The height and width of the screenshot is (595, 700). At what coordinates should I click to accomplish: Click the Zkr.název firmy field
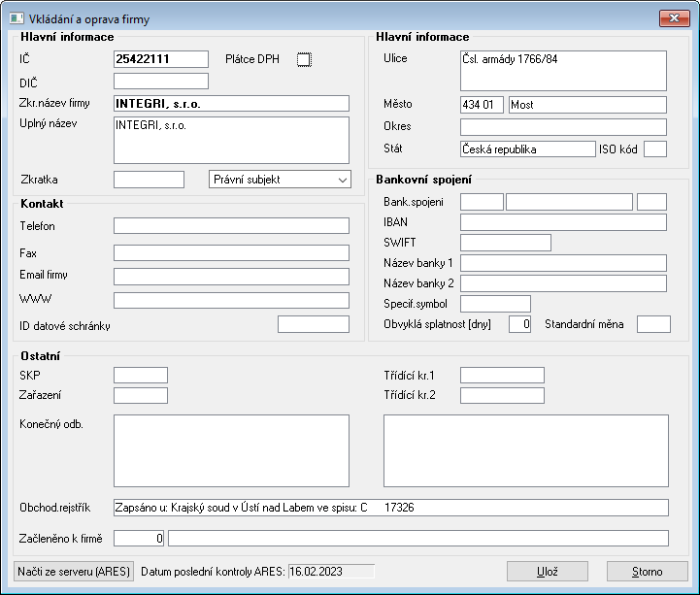coord(231,104)
